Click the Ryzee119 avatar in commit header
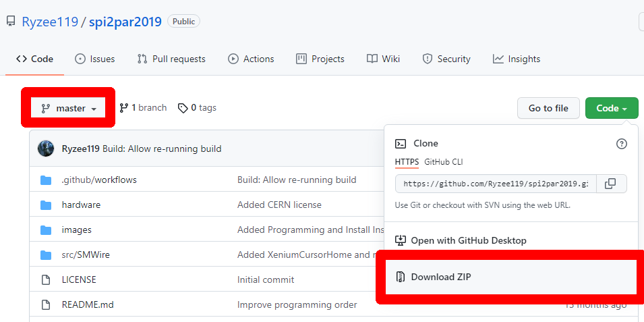The height and width of the screenshot is (322, 644). click(x=46, y=149)
